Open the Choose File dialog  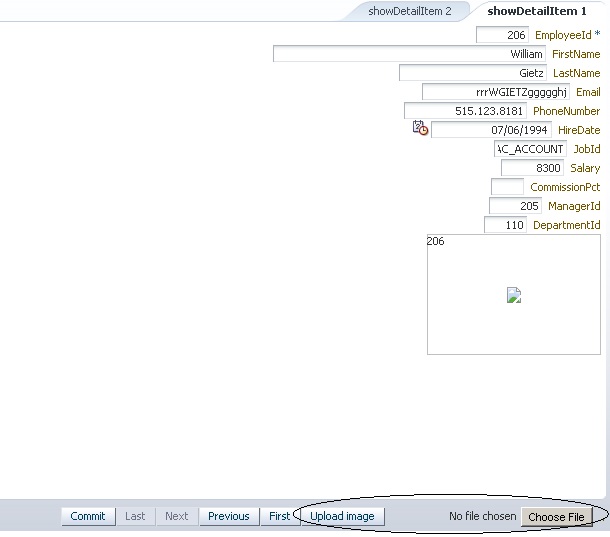pos(556,517)
